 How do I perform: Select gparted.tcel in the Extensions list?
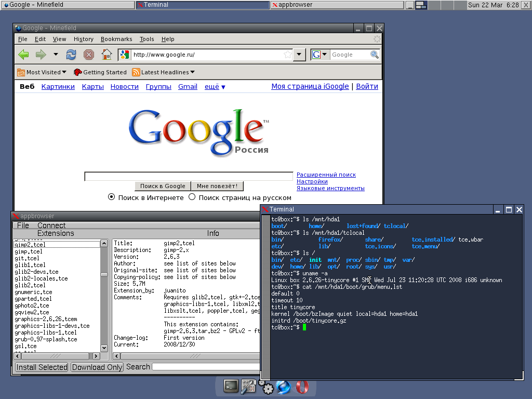[33, 299]
